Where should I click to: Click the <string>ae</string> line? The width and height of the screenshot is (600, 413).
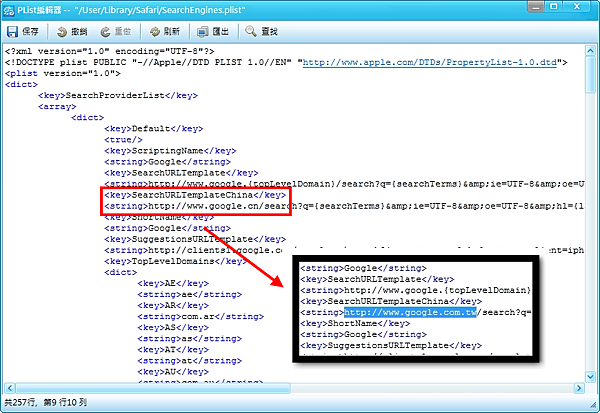click(x=189, y=295)
